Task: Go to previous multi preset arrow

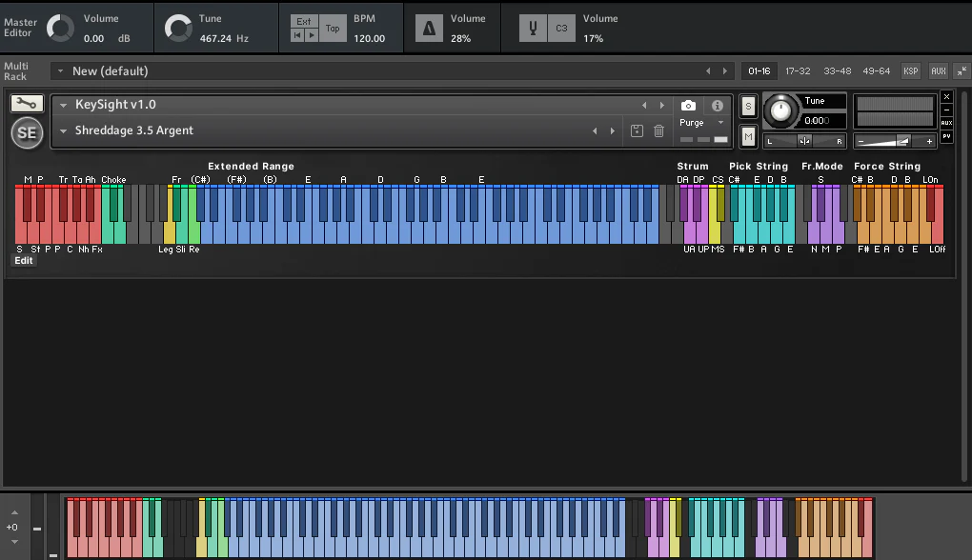Action: pyautogui.click(x=709, y=71)
